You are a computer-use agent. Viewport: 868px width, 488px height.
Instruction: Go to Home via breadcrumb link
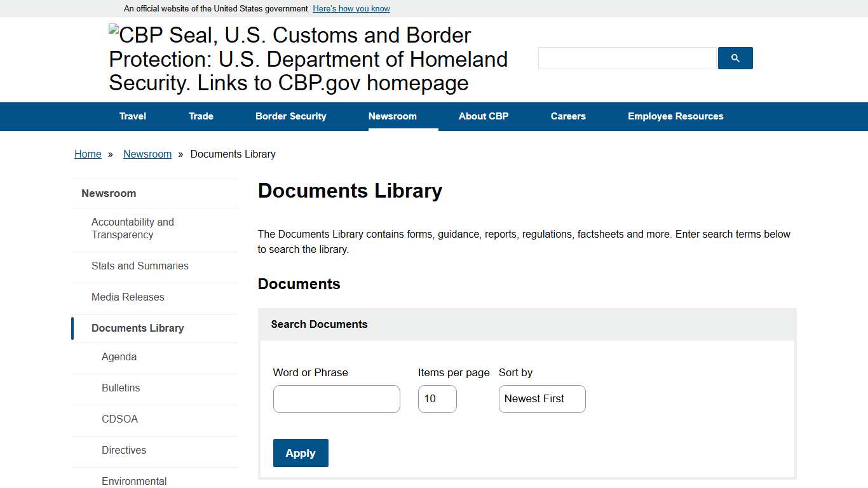pos(88,154)
